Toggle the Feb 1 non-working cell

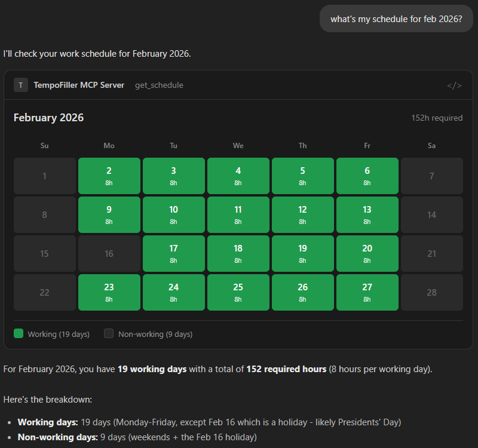tap(44, 176)
